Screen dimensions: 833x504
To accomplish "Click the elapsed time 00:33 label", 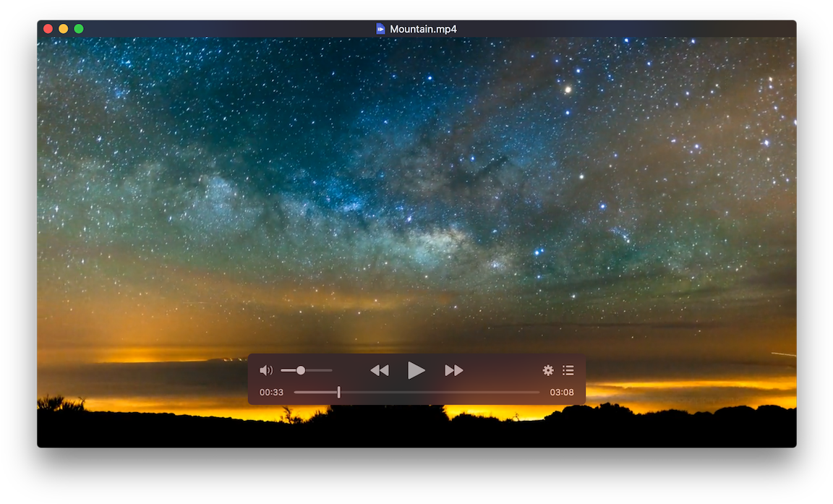I will tap(271, 393).
